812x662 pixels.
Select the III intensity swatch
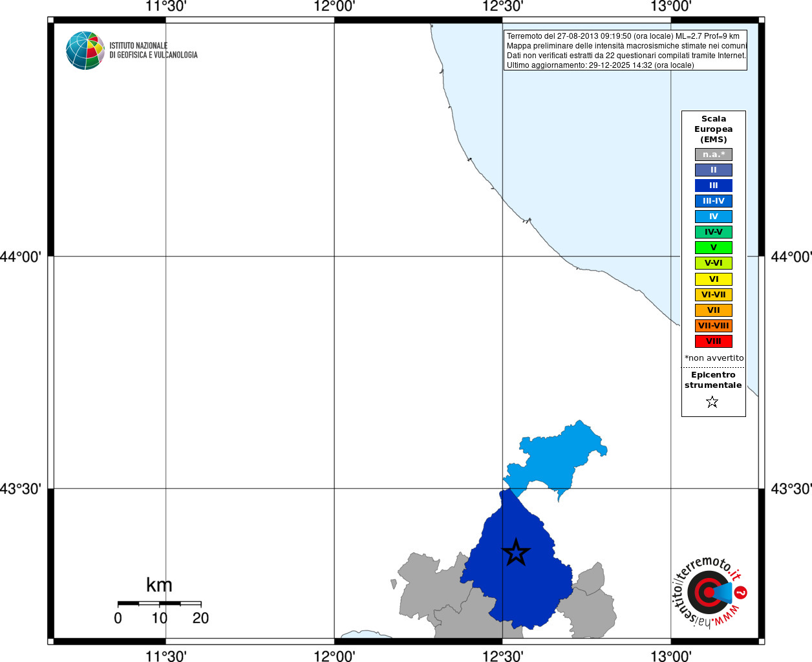(x=714, y=186)
